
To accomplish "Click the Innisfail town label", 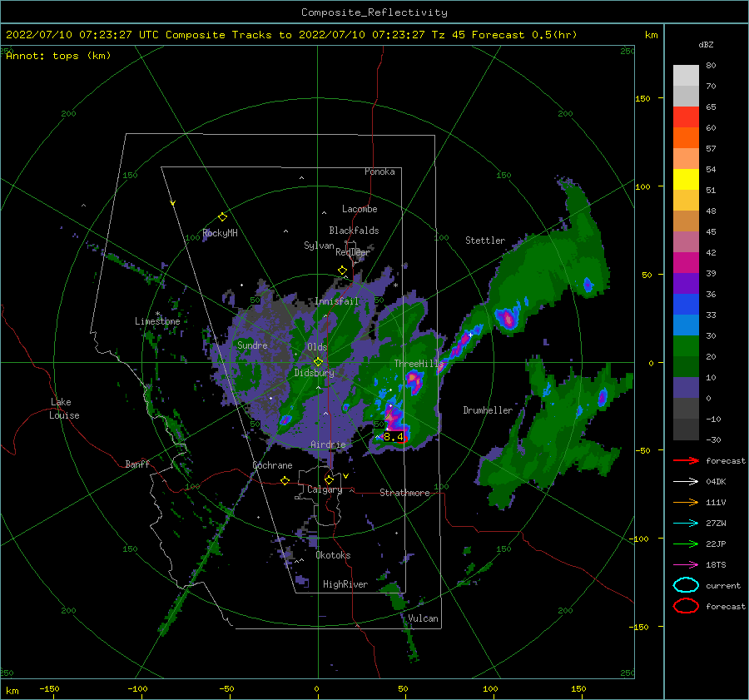I will [x=336, y=301].
